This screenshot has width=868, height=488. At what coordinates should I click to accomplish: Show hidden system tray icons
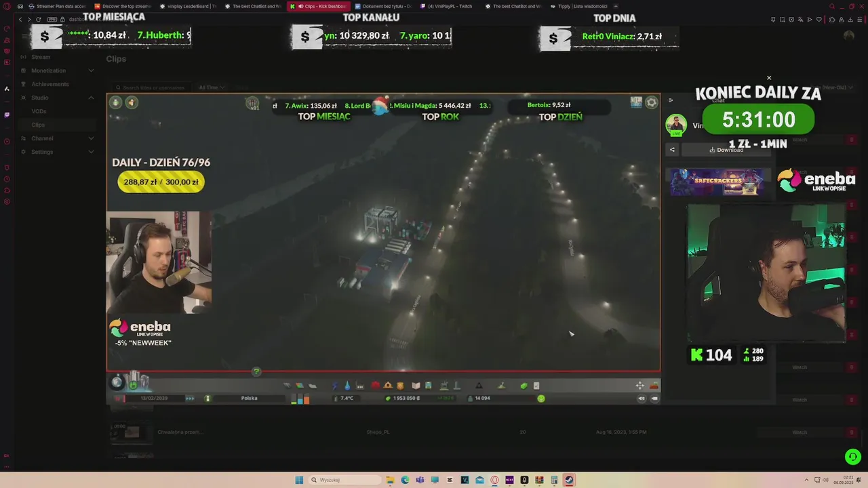coord(806,480)
